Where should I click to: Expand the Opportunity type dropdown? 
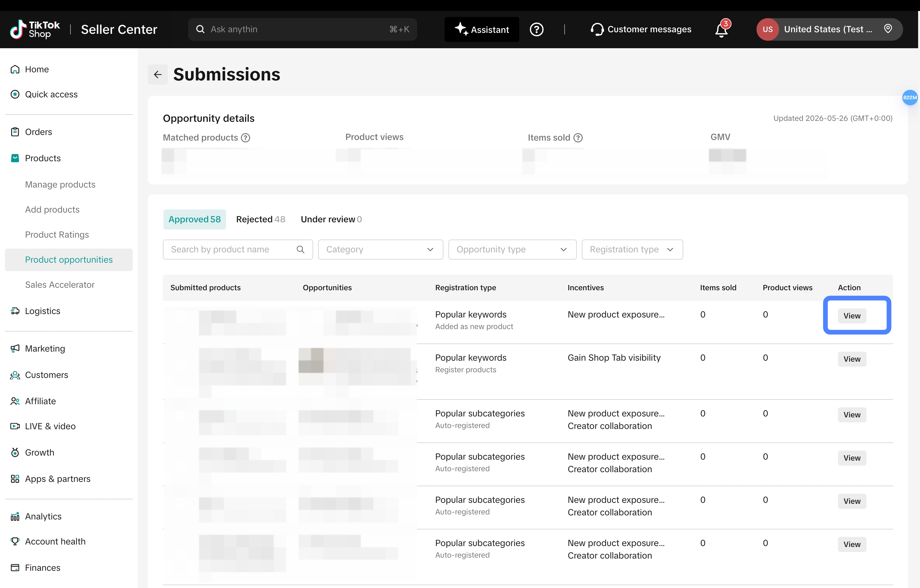(512, 250)
